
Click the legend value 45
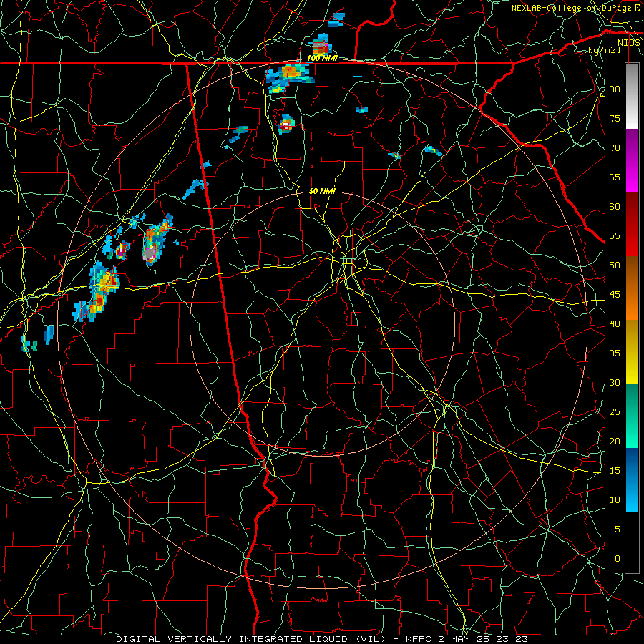615,295
